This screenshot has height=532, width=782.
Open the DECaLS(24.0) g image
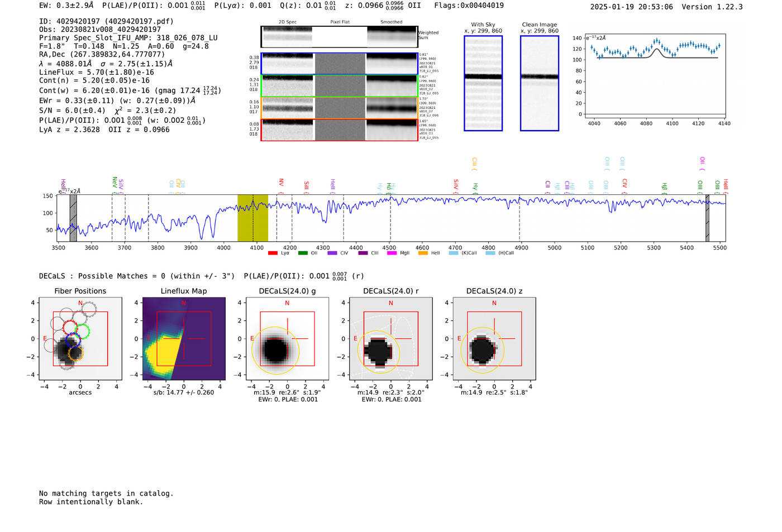coord(287,339)
